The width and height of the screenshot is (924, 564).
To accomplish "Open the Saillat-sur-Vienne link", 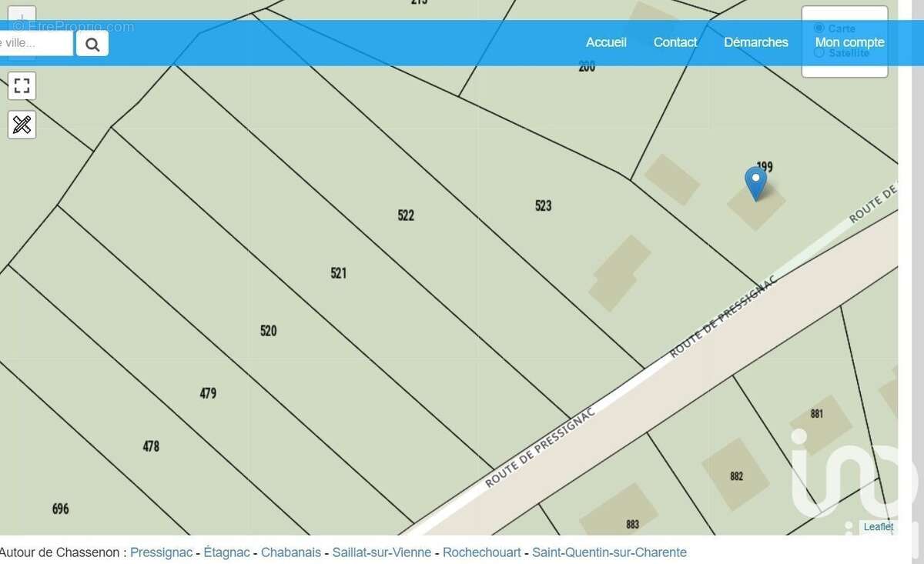I will coord(381,552).
